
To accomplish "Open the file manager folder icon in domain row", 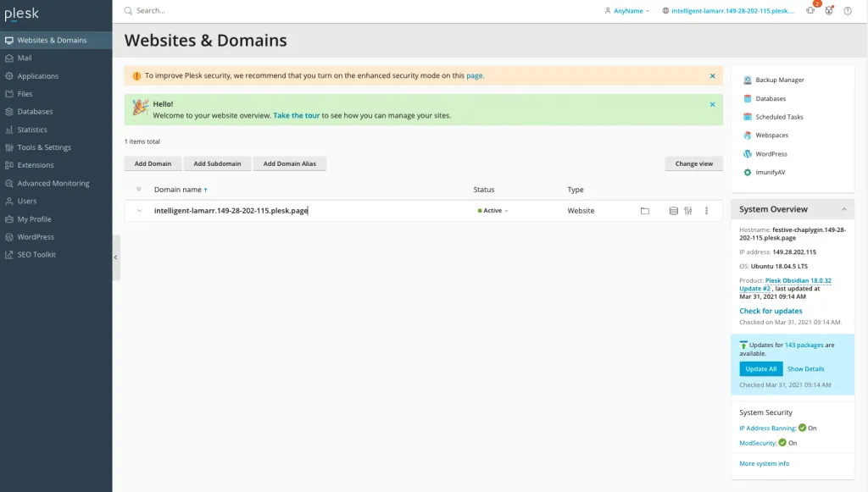I will pos(644,211).
